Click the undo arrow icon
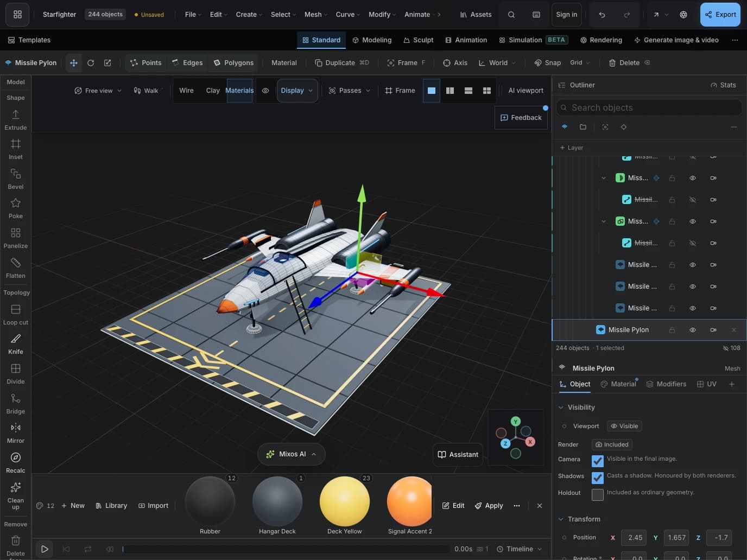This screenshot has width=747, height=560. pyautogui.click(x=602, y=15)
